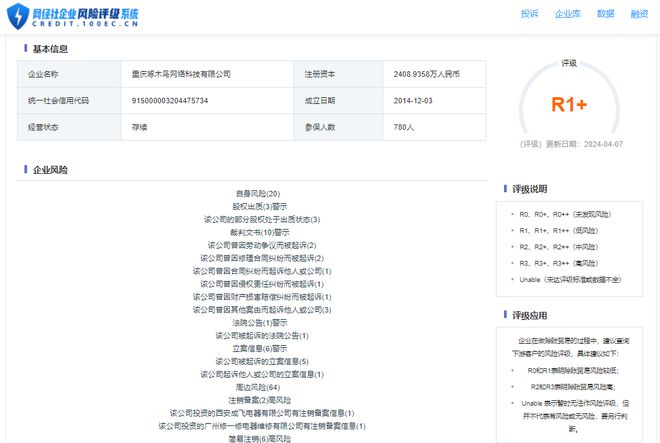Screen dimensions: 660x443
Task: Open 自身风险(20) entry
Action: coord(258,194)
